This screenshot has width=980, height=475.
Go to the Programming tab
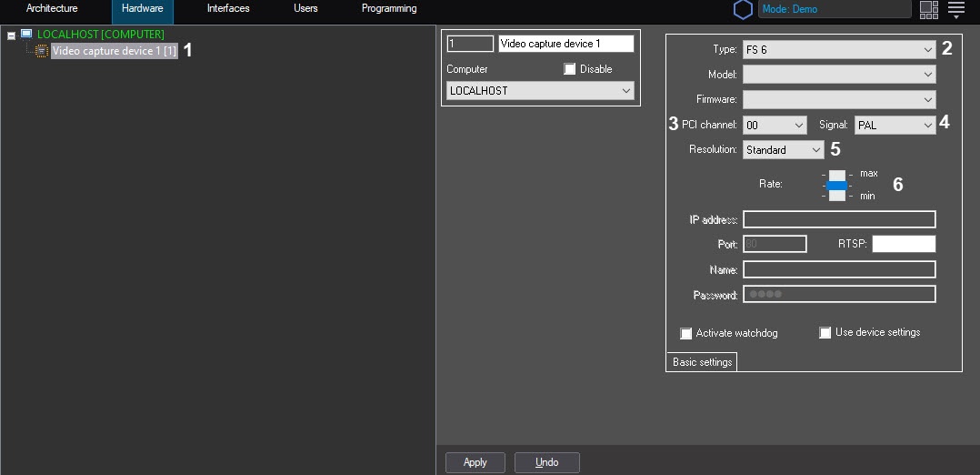tap(389, 9)
